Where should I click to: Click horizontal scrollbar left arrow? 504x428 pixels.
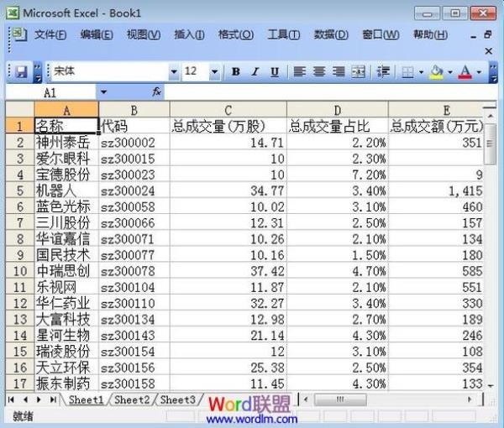(306, 399)
